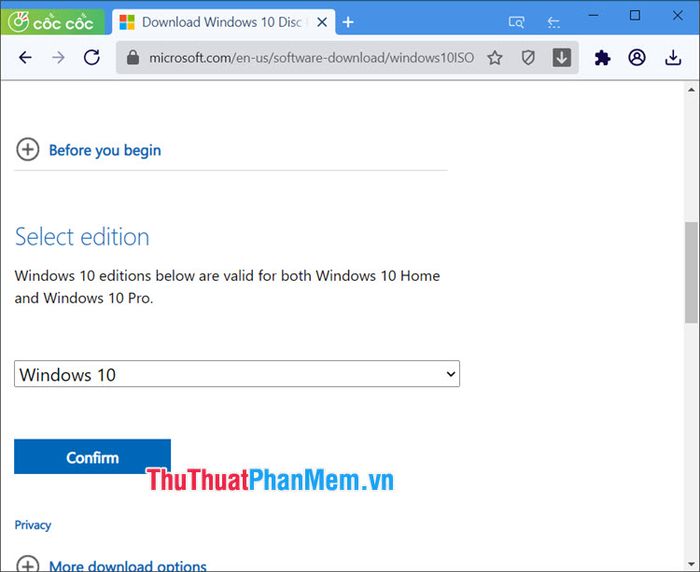Expand More download options section
Image resolution: width=700 pixels, height=572 pixels.
click(x=28, y=565)
